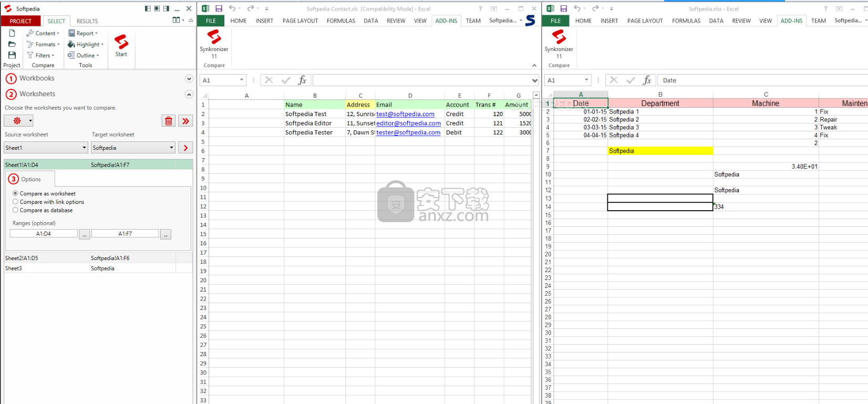Open the Highlight dropdown
Viewport: 868px width, 404px height.
click(x=86, y=44)
